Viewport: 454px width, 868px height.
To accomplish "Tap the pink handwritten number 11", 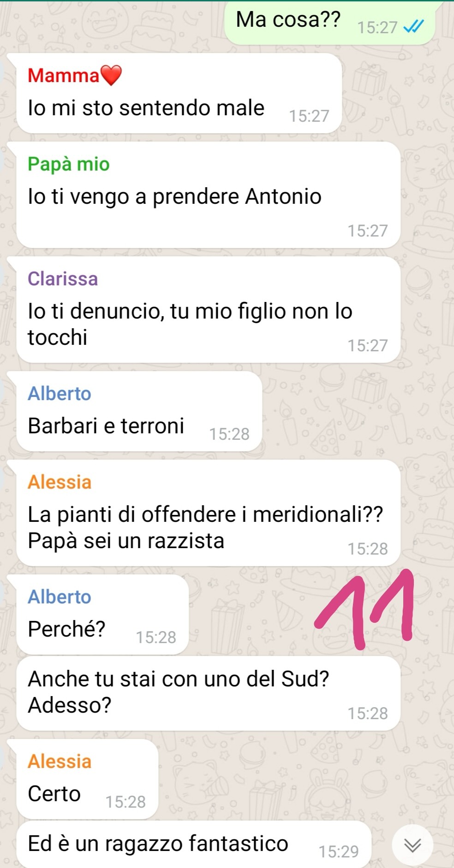I will pyautogui.click(x=364, y=608).
